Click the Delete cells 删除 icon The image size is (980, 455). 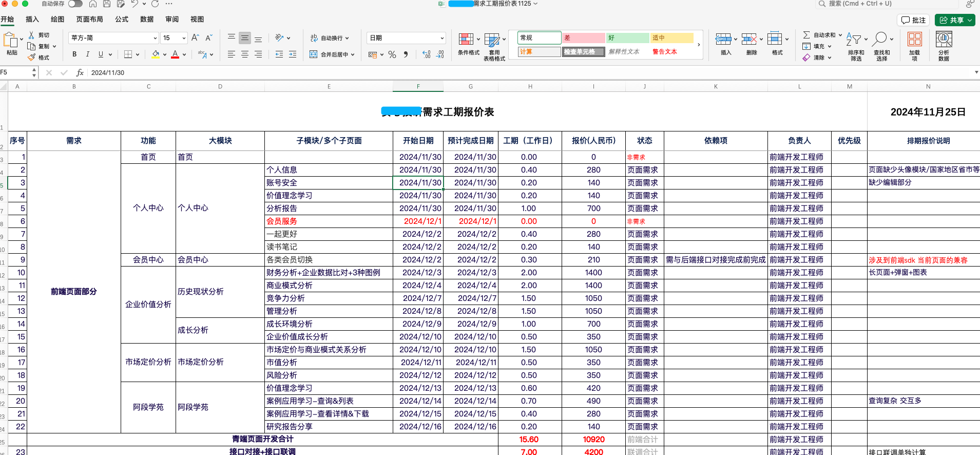point(749,39)
